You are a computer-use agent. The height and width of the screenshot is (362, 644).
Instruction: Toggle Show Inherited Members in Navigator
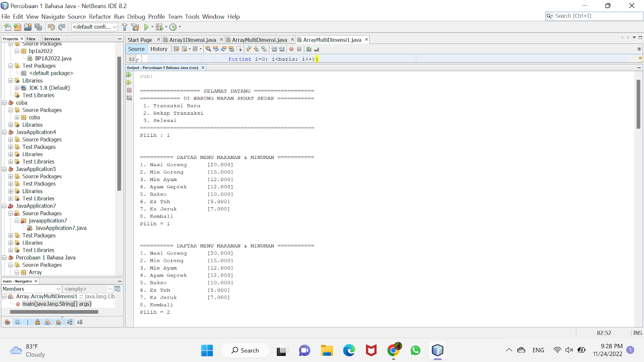point(7,322)
